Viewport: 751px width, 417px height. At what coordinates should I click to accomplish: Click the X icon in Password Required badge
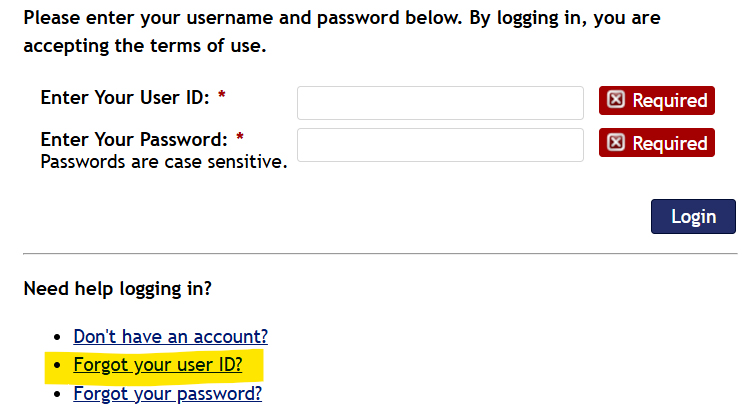tap(616, 142)
